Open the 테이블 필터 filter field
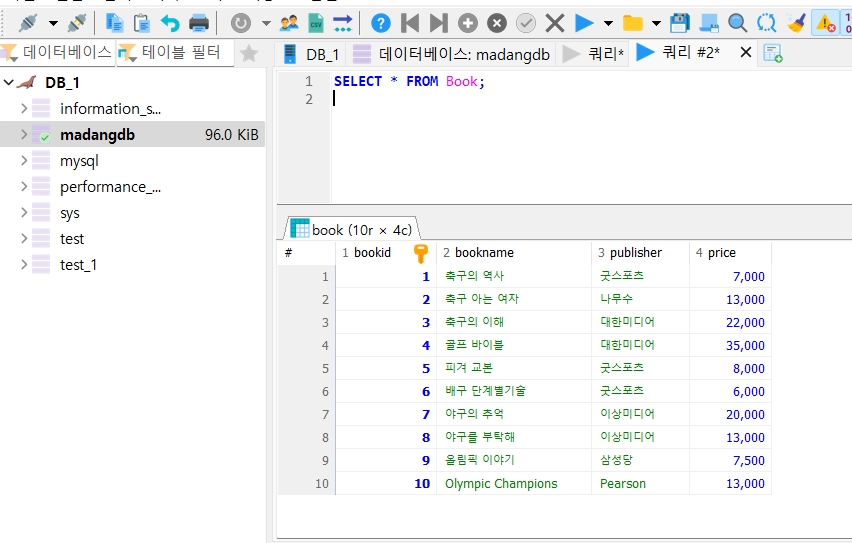 pyautogui.click(x=176, y=53)
